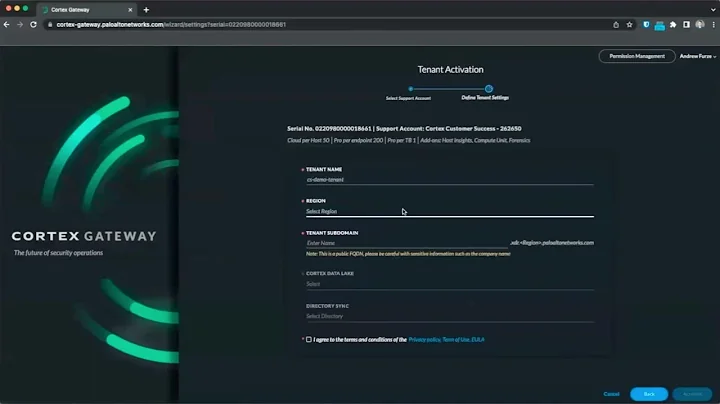The width and height of the screenshot is (720, 404).
Task: Click the Activate button
Action: (x=692, y=394)
